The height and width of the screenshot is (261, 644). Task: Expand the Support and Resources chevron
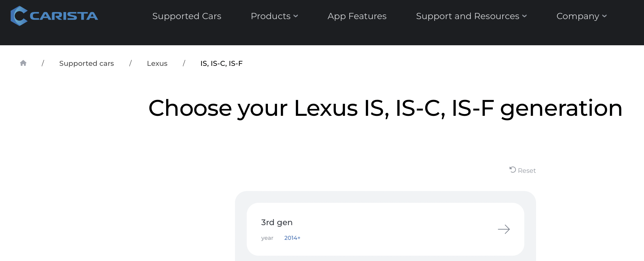pos(525,16)
